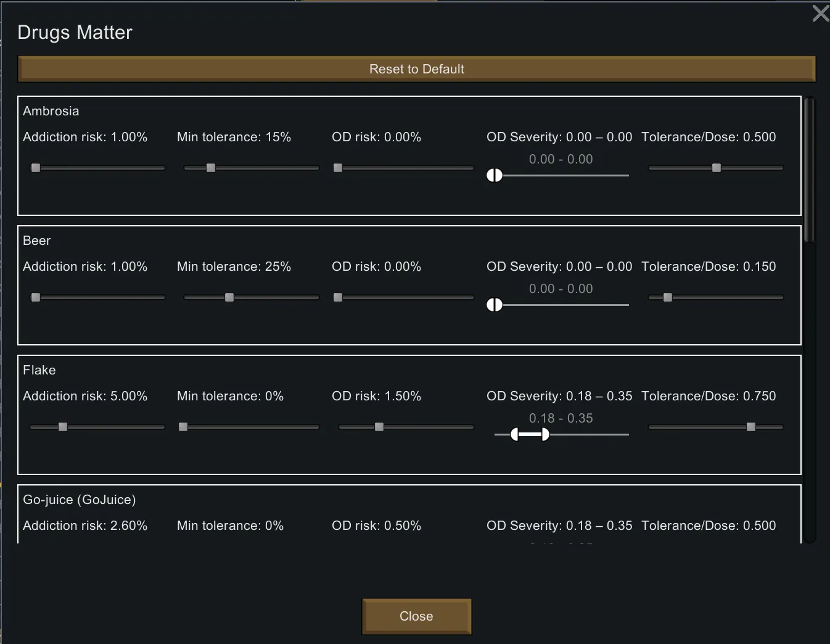The width and height of the screenshot is (830, 644).
Task: Click Flake Addiction risk slider handle
Action: (63, 427)
